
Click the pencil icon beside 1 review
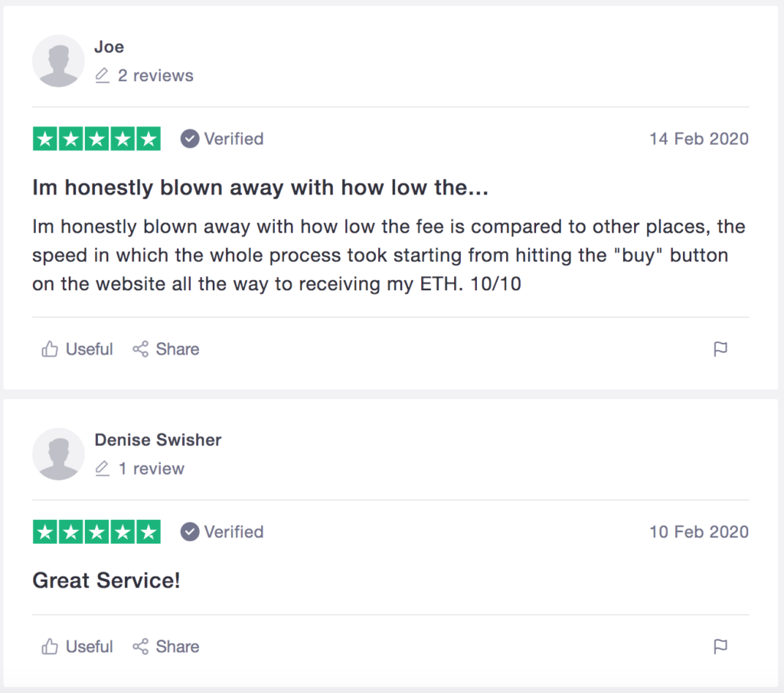tap(102, 469)
